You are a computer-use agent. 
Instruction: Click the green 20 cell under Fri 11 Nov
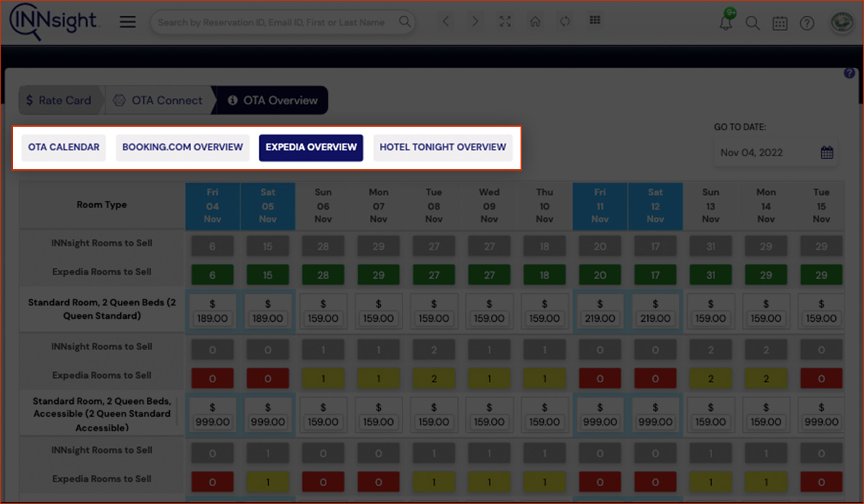coord(600,275)
